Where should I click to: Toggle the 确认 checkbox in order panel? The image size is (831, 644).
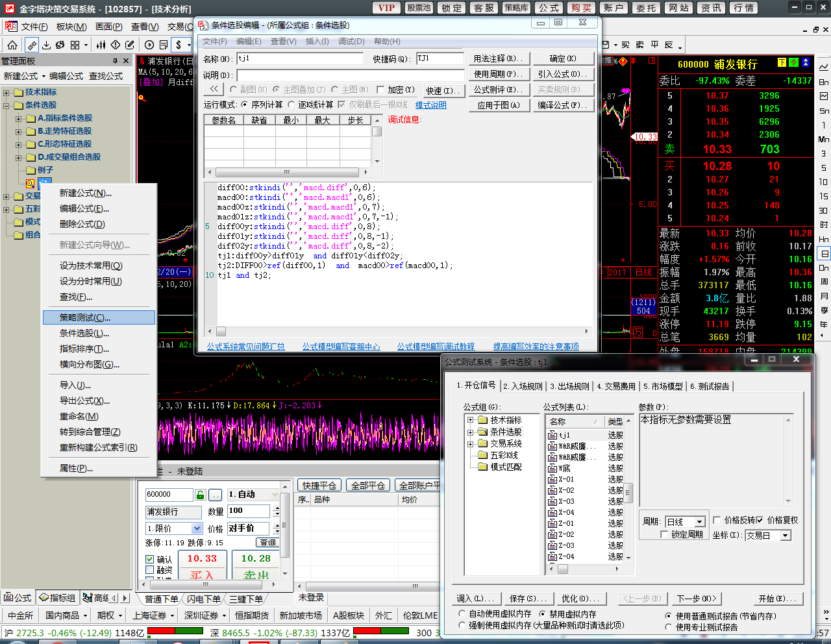(x=150, y=559)
